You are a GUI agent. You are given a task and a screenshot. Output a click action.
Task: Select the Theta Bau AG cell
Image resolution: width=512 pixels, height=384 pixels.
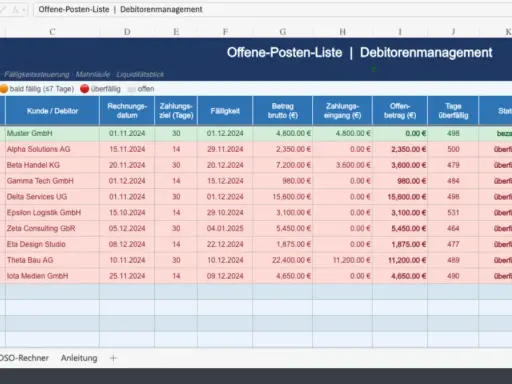point(52,260)
